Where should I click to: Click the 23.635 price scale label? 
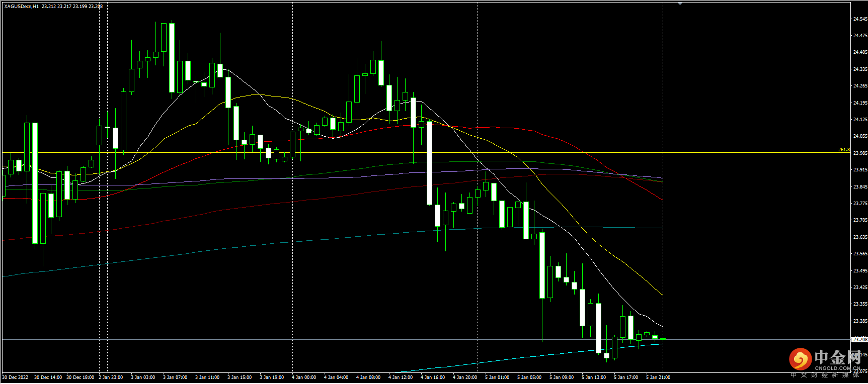(860, 237)
